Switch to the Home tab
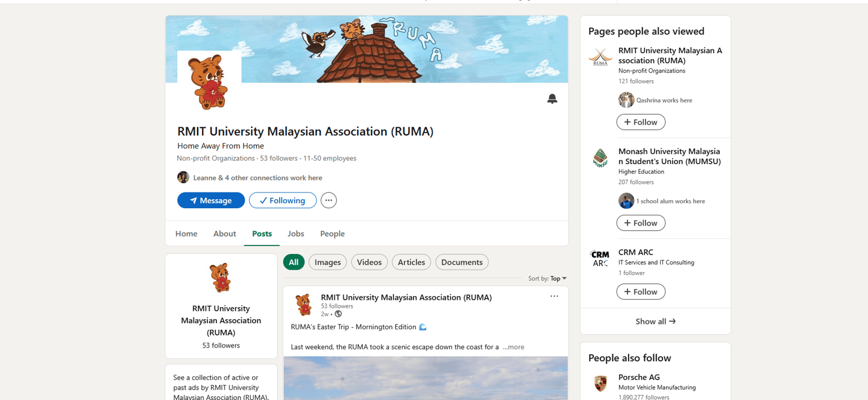 [x=186, y=233]
